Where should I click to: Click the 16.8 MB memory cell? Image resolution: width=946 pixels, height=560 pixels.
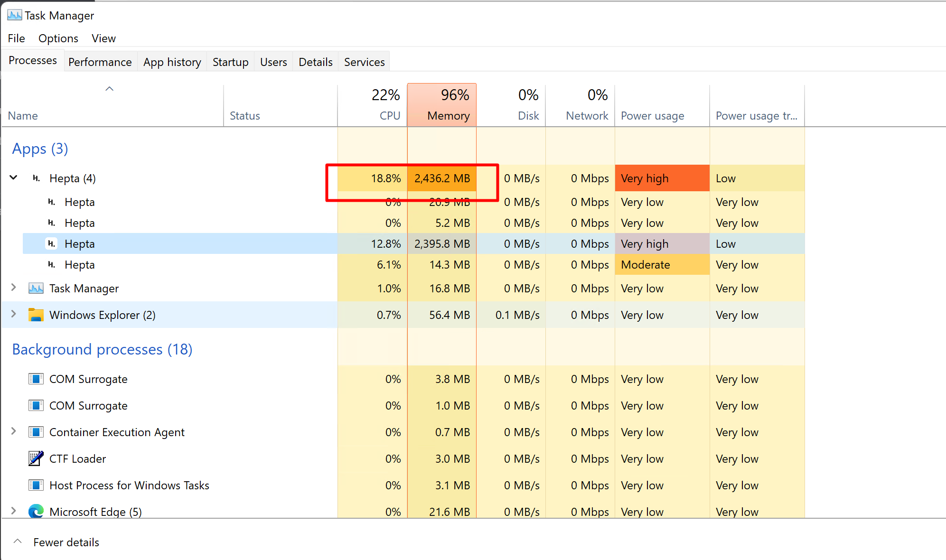pyautogui.click(x=442, y=289)
